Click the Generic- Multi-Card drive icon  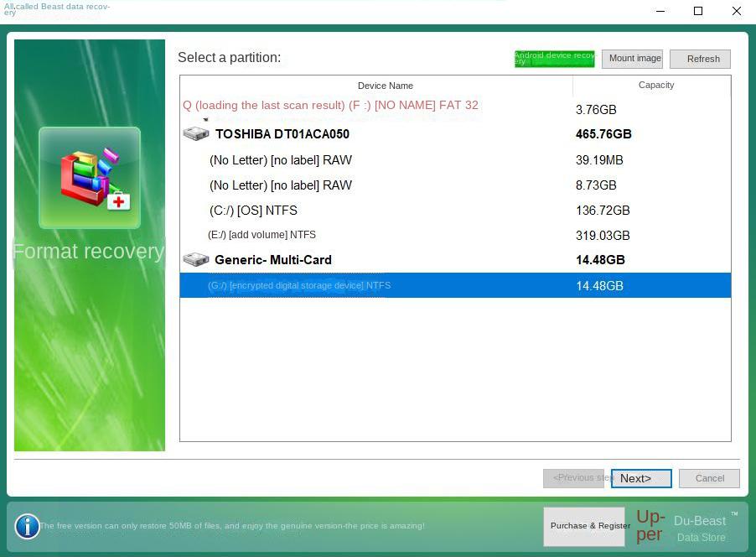click(195, 259)
